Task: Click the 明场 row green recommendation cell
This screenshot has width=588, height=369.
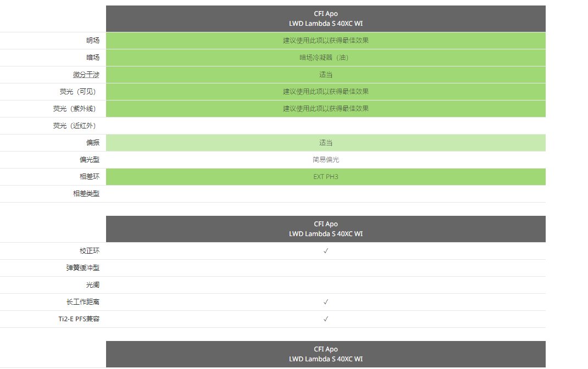Action: pos(326,41)
